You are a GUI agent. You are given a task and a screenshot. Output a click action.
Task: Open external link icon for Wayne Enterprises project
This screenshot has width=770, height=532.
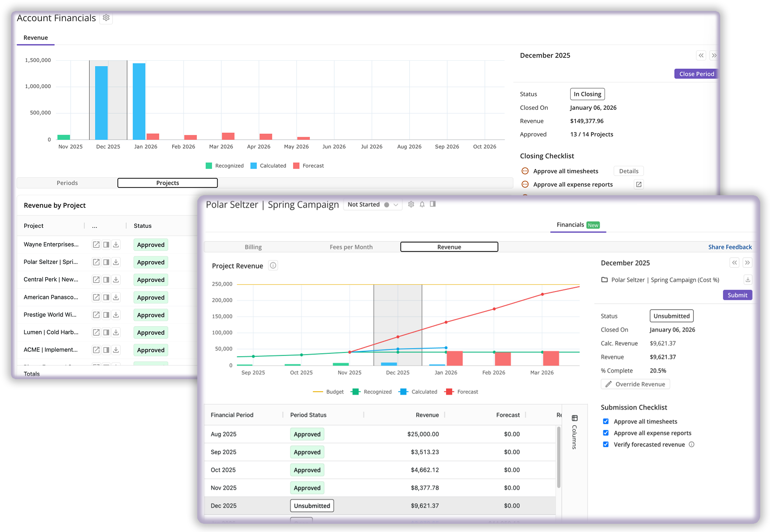(x=96, y=244)
